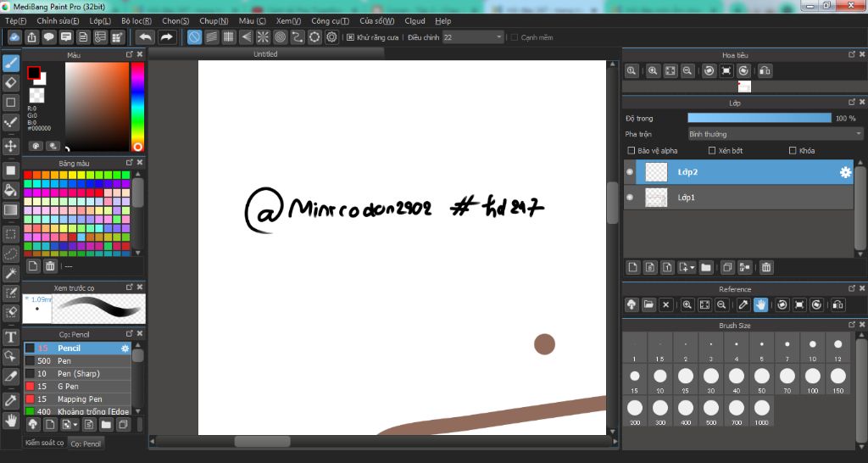The height and width of the screenshot is (463, 868).
Task: Select the G Pen brush
Action: 77,387
